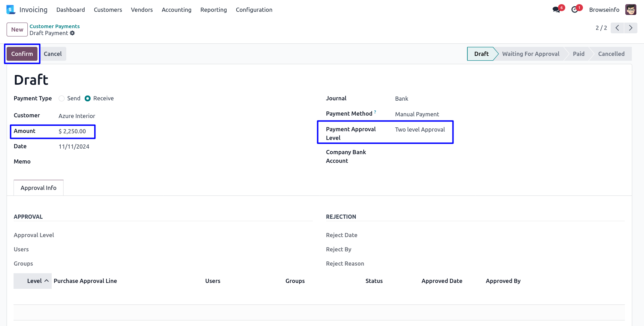Viewport: 644px width, 326px height.
Task: Select the Receive payment type
Action: tap(88, 99)
